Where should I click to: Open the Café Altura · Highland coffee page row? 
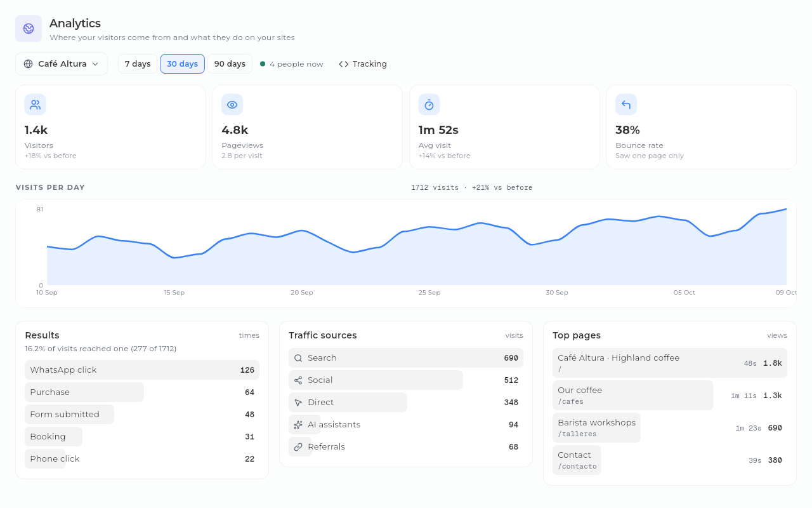(x=670, y=363)
